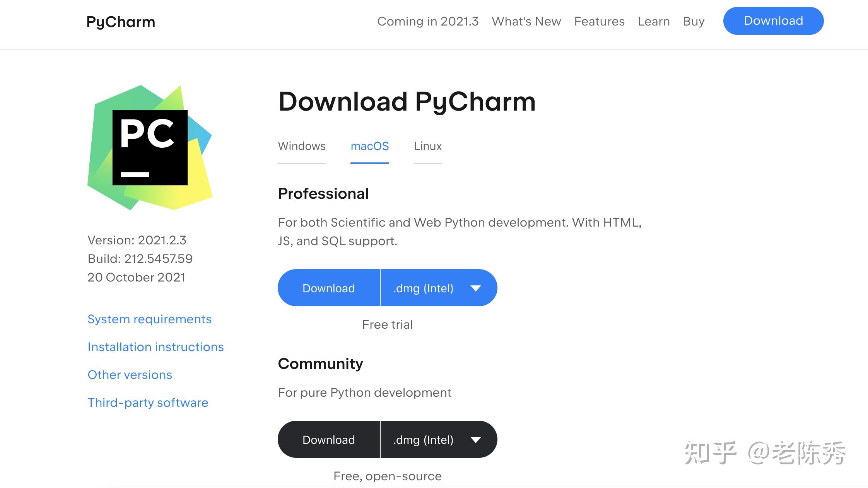Screen dimensions: 868x488
Task: Expand installer format options for Professional edition
Action: tap(475, 287)
